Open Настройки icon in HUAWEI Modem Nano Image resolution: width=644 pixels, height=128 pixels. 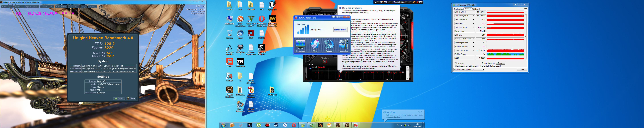click(343, 45)
